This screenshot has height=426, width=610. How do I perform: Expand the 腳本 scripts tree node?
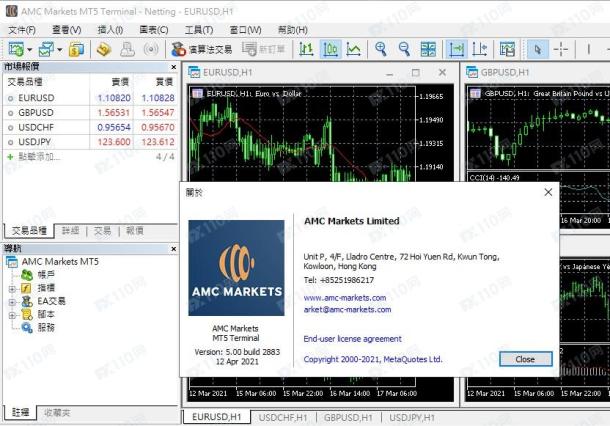(x=12, y=315)
